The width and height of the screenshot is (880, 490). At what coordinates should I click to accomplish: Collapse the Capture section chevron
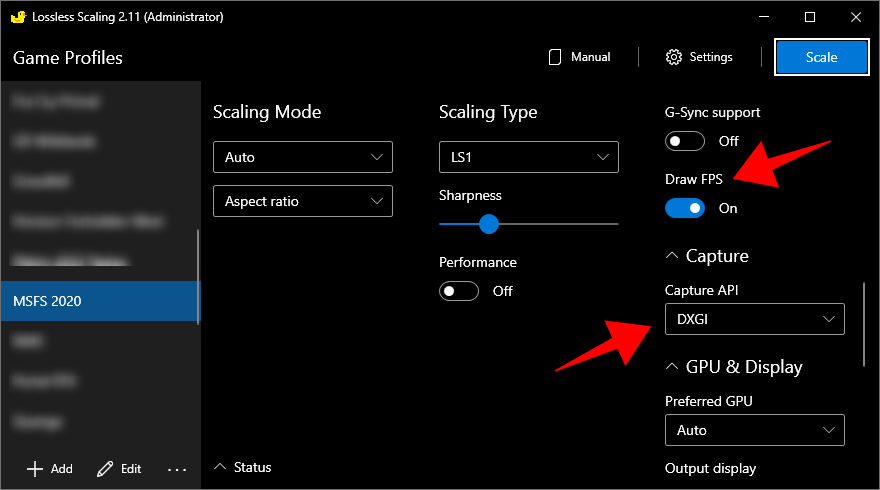point(672,256)
